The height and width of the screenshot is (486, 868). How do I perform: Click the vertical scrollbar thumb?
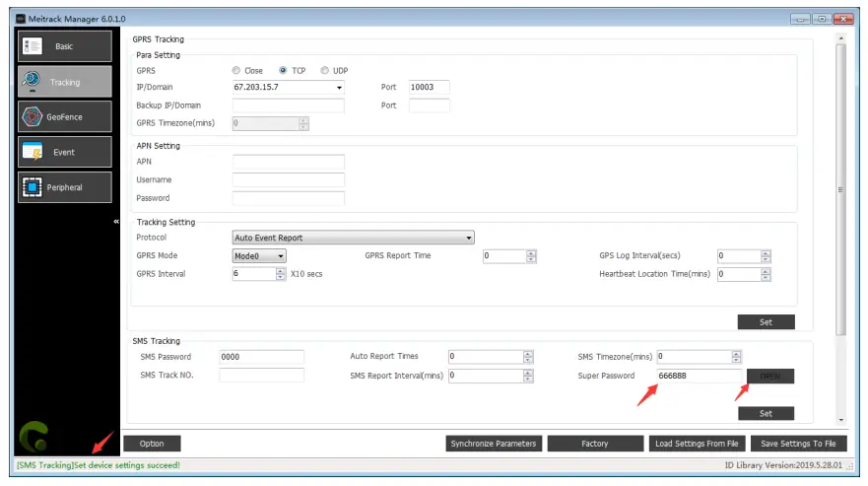840,189
